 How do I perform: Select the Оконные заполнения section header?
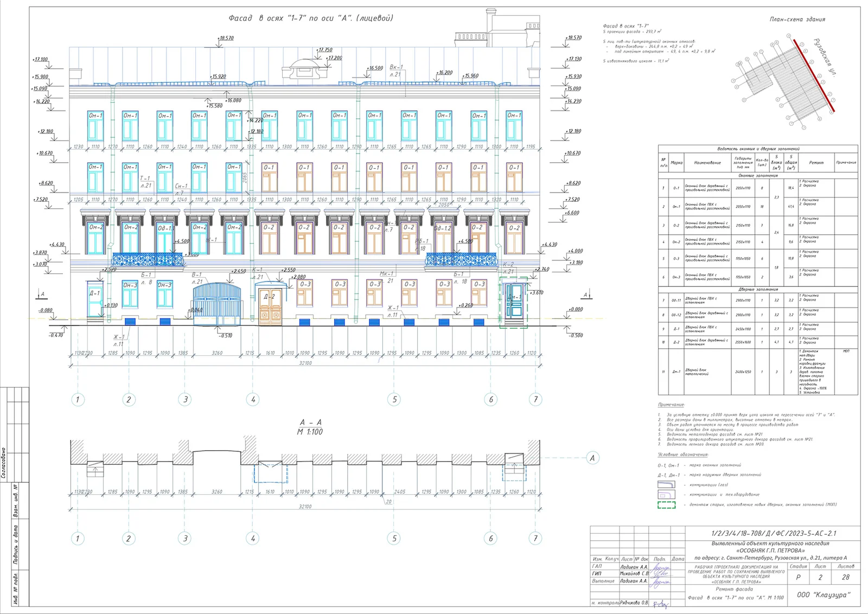point(758,175)
